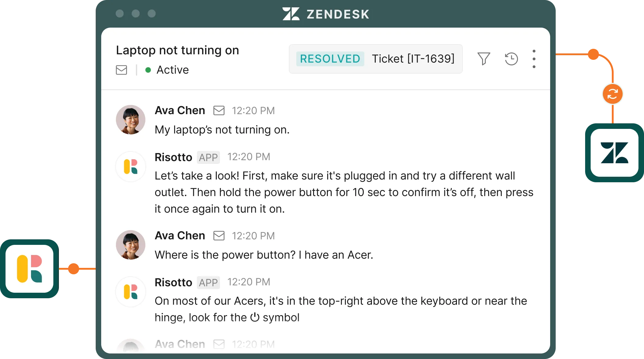The image size is (644, 359).
Task: Click Risotto avatar on Acer power button reply
Action: [x=131, y=292]
